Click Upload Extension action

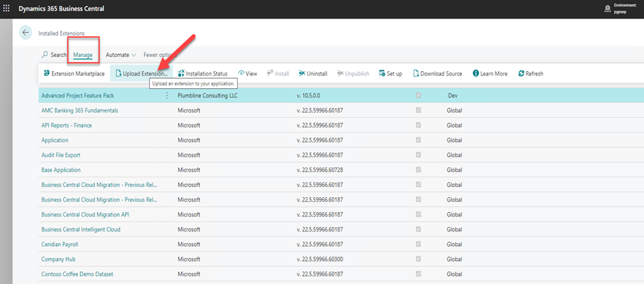[142, 73]
